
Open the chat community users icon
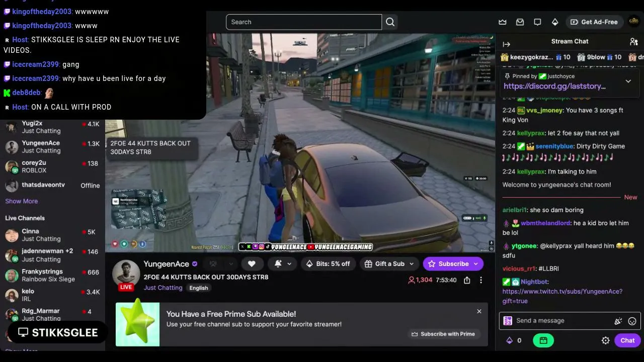pos(633,42)
